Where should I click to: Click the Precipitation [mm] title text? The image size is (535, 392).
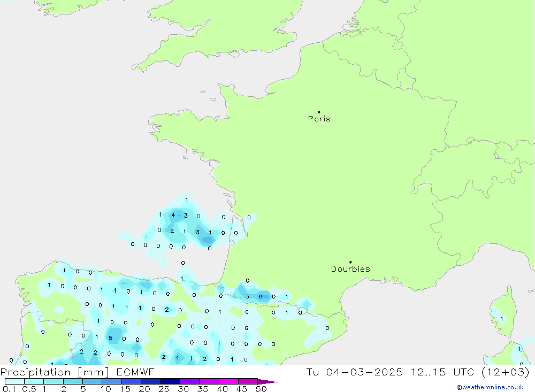[55, 372]
